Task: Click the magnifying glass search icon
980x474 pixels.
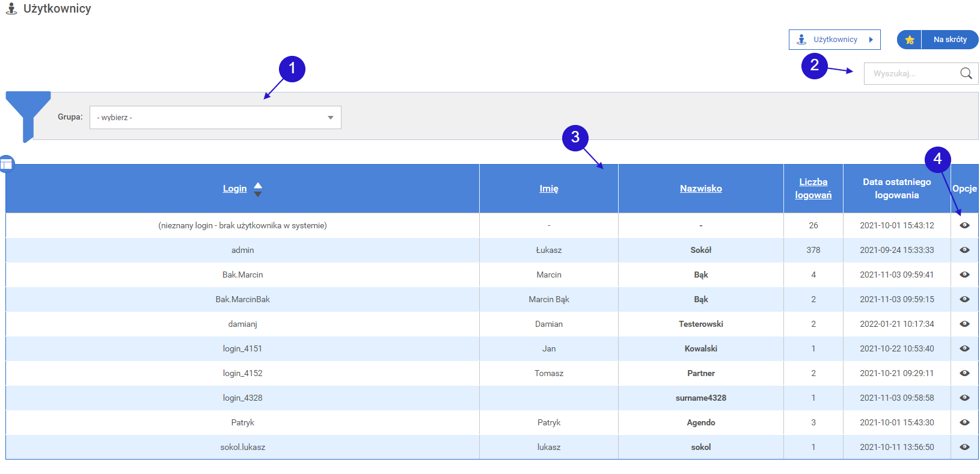Action: [966, 73]
